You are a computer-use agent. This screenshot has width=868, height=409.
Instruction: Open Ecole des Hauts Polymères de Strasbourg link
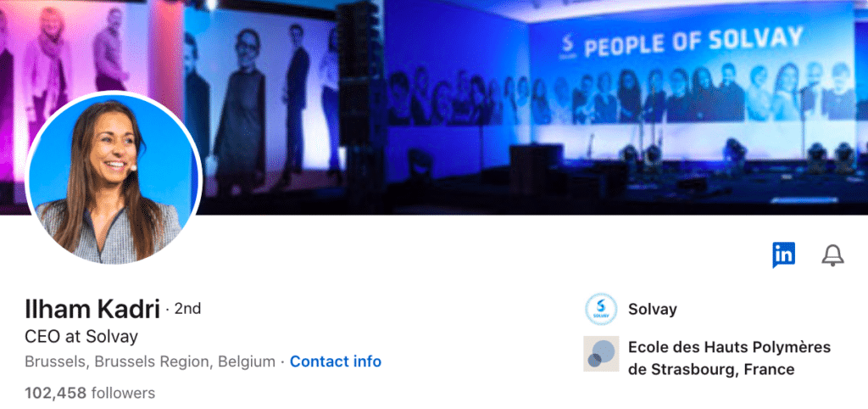tap(729, 358)
